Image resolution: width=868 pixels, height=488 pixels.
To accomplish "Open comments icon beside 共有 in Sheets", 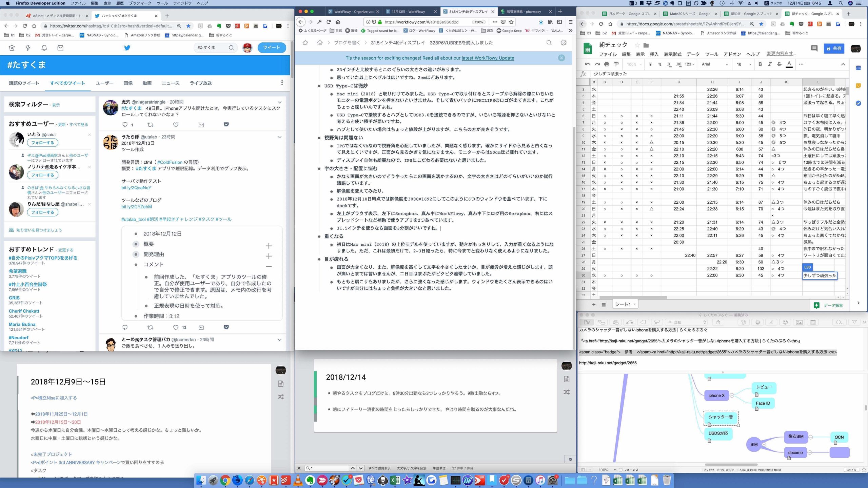I will pyautogui.click(x=814, y=48).
